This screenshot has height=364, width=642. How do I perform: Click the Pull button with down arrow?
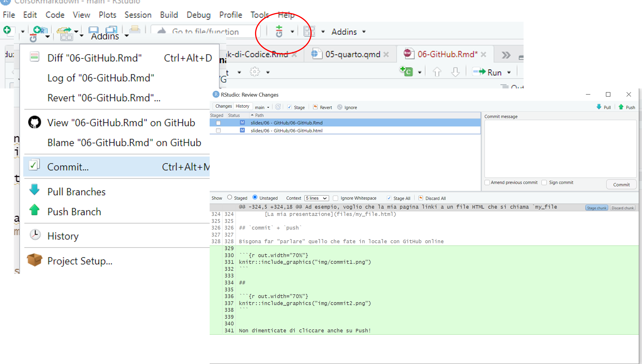[604, 107]
